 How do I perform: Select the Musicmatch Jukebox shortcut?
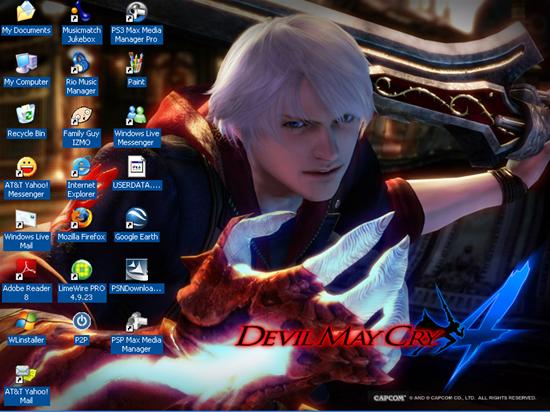coord(81,12)
